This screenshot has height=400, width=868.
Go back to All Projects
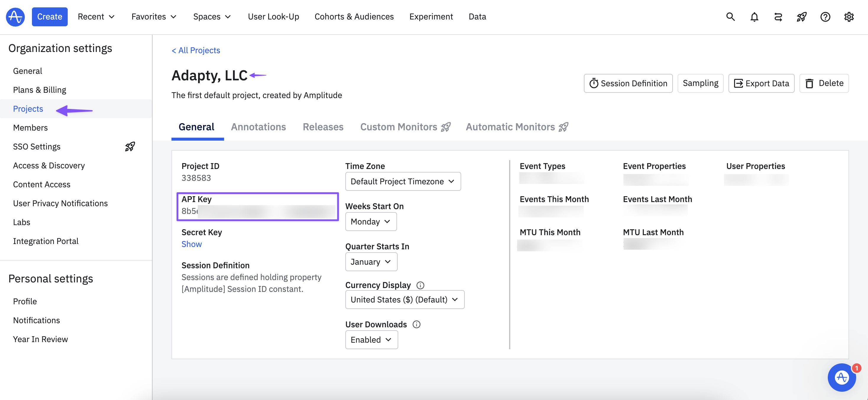pyautogui.click(x=196, y=50)
